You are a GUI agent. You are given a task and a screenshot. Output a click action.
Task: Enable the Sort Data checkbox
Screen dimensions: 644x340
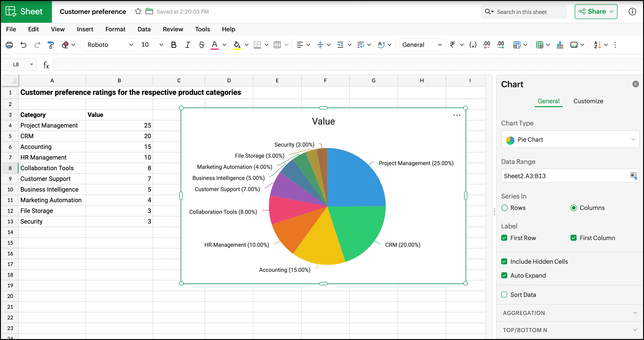coord(504,295)
